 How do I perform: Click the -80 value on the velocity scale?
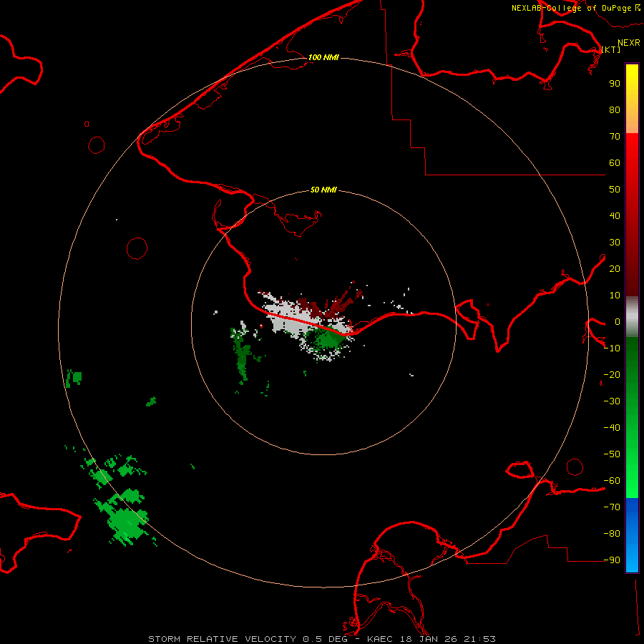(x=612, y=534)
